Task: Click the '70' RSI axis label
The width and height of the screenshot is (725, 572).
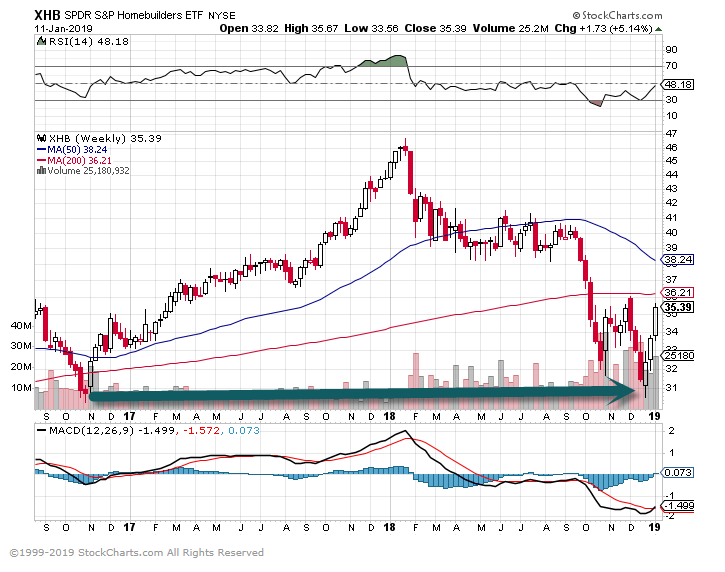Action: (671, 66)
